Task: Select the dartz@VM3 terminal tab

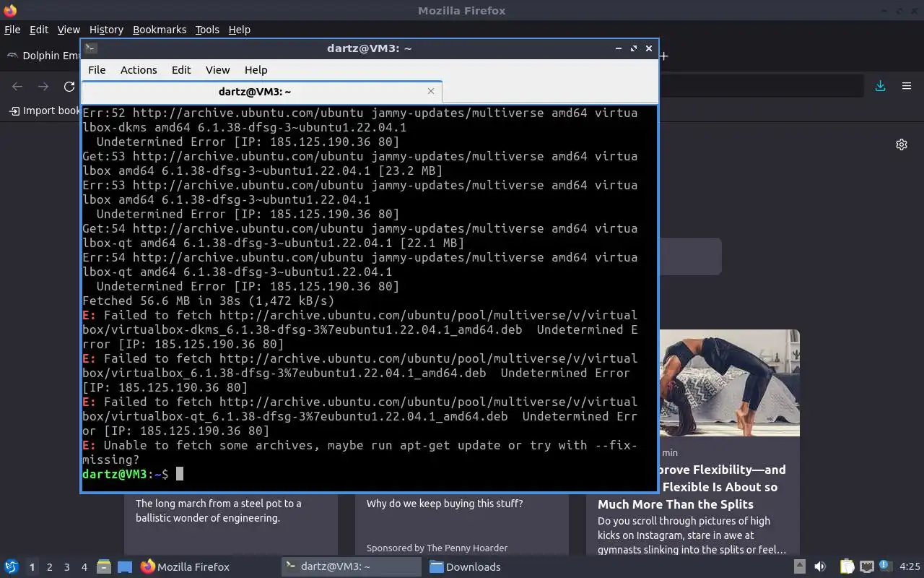Action: point(261,92)
